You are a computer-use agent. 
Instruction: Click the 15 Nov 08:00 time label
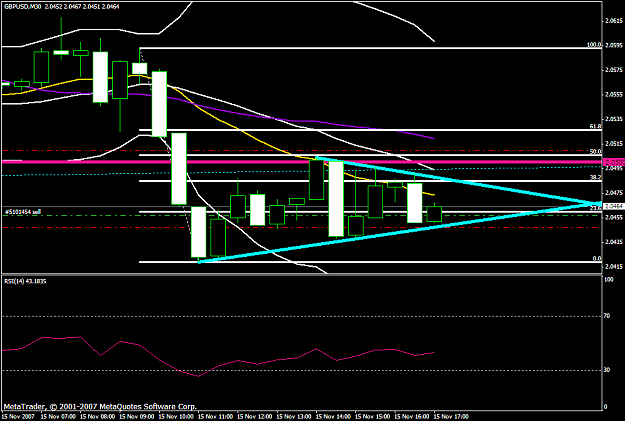point(97,417)
